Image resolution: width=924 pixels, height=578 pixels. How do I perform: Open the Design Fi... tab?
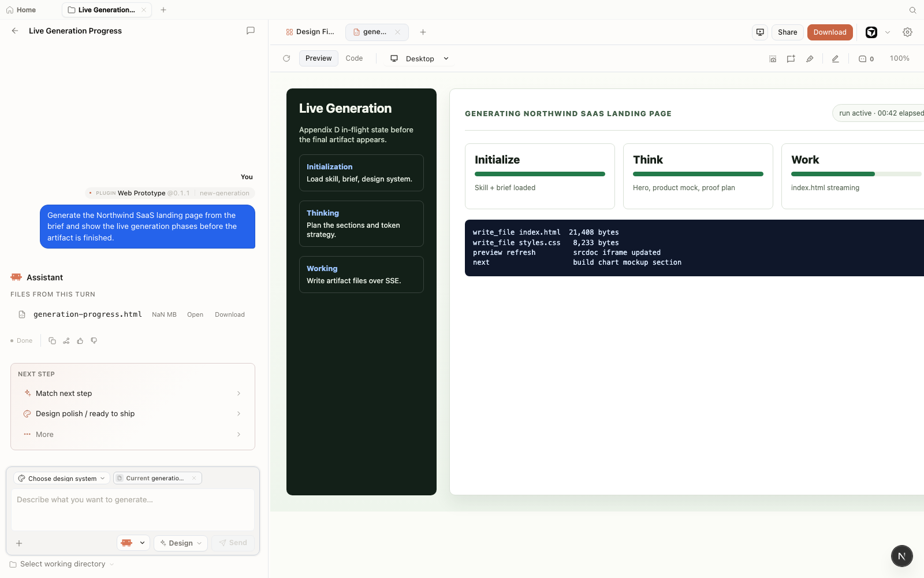click(x=310, y=32)
